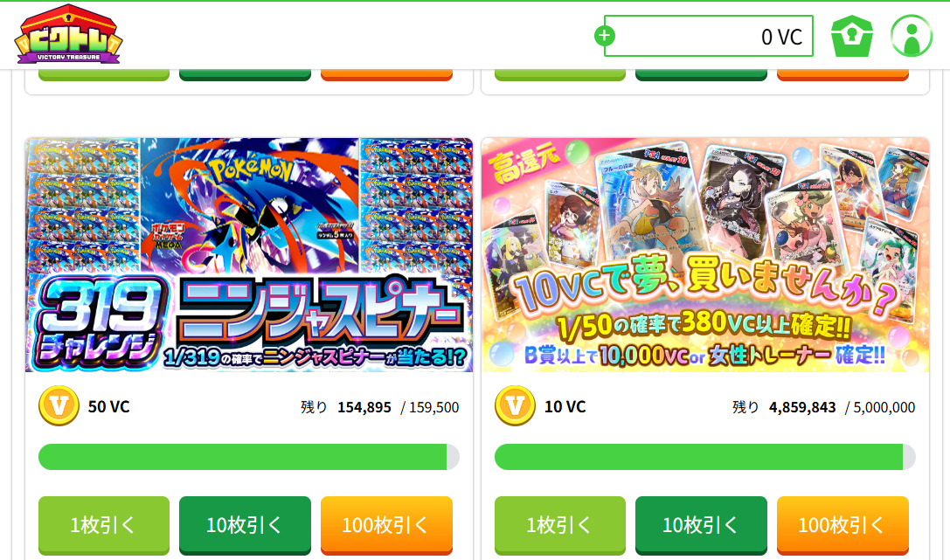The image size is (950, 560).
Task: Click the 0 VC balance field
Action: click(708, 36)
